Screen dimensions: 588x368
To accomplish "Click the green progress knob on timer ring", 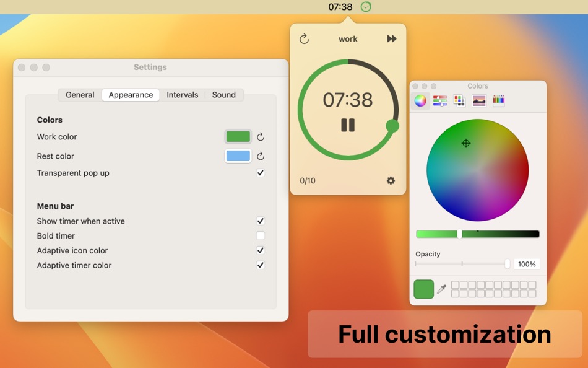I will click(392, 126).
